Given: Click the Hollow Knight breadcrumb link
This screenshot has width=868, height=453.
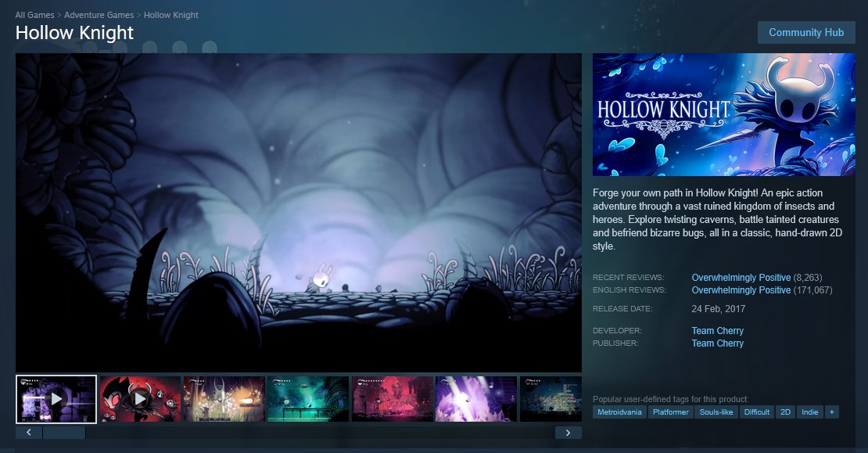Looking at the screenshot, I should point(171,15).
